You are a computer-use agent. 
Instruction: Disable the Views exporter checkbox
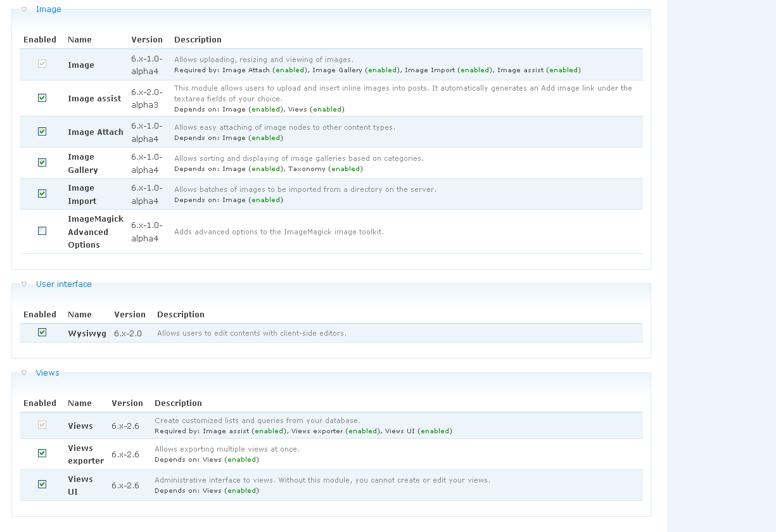point(42,453)
